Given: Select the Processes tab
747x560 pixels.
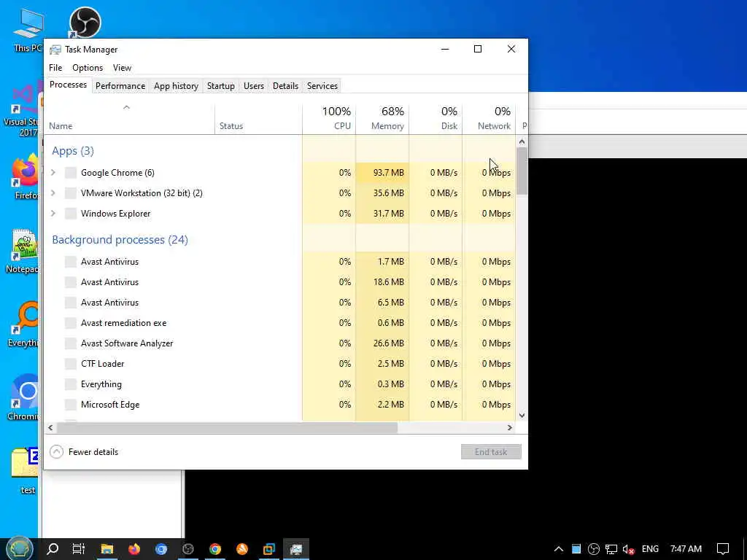Looking at the screenshot, I should (x=68, y=85).
